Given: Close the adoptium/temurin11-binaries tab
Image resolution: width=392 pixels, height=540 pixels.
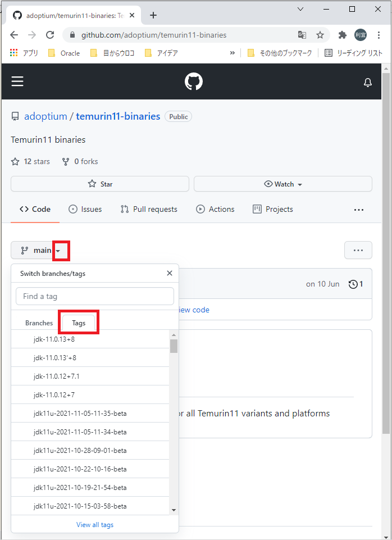Looking at the screenshot, I should click(x=132, y=16).
